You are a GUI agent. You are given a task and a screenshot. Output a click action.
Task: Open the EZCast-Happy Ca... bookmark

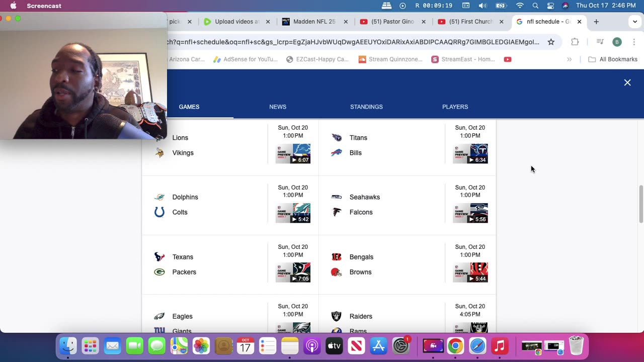(x=317, y=59)
